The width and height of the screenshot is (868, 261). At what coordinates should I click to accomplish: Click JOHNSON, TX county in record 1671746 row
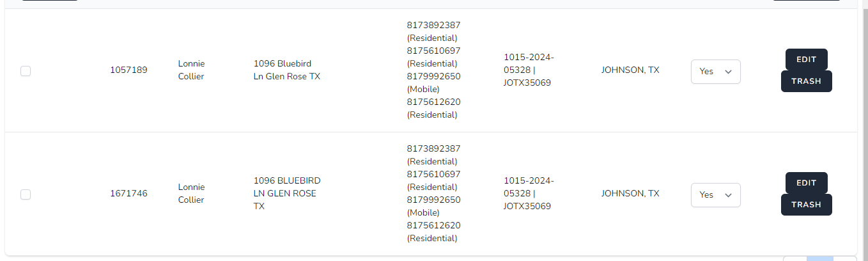(630, 194)
